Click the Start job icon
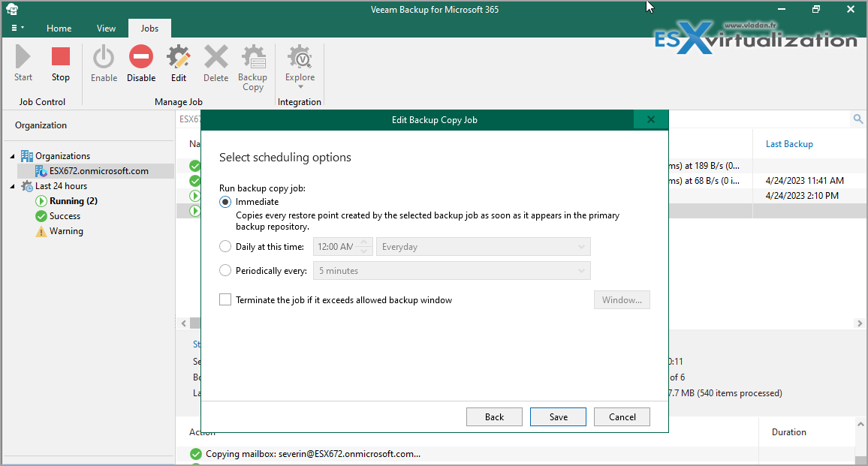The height and width of the screenshot is (466, 868). (23, 57)
